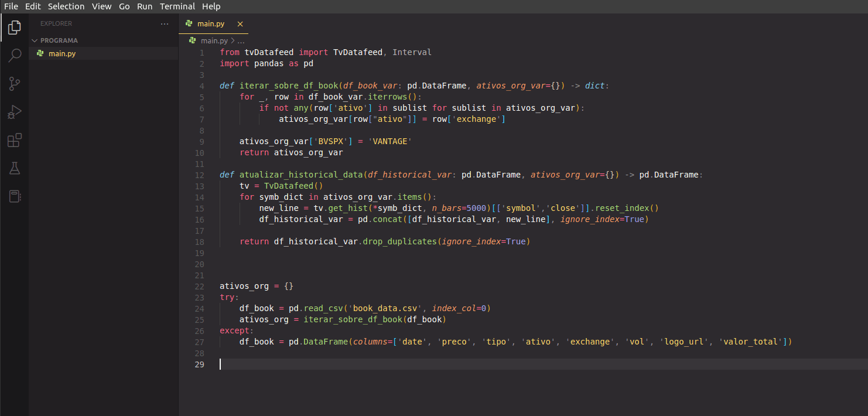Viewport: 868px width, 416px height.
Task: Select main.py in the Explorer tree
Action: coord(104,53)
